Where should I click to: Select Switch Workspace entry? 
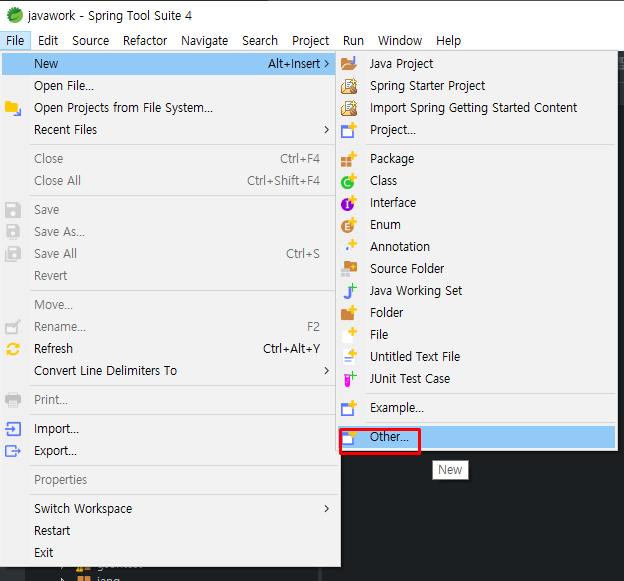click(169, 509)
